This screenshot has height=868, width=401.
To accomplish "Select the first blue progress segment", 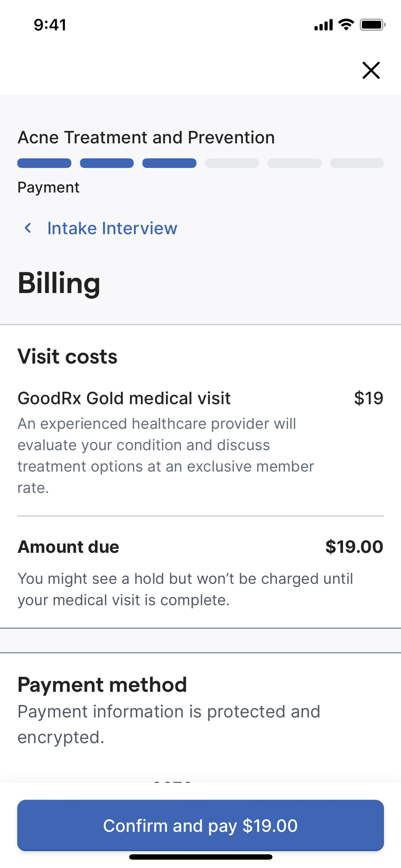I will (x=44, y=163).
